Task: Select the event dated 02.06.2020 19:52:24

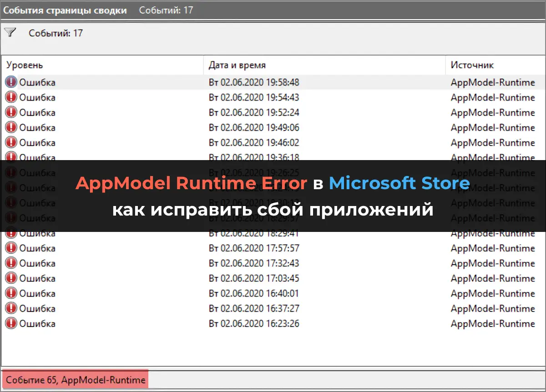Action: [x=254, y=112]
